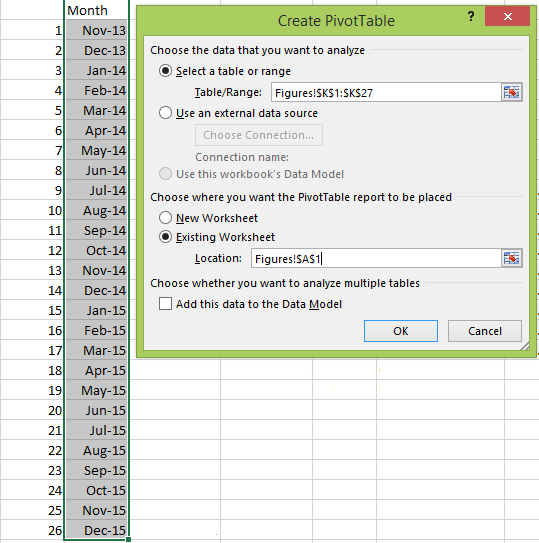The width and height of the screenshot is (539, 543).
Task: Select the Month header cell
Action: click(x=96, y=10)
